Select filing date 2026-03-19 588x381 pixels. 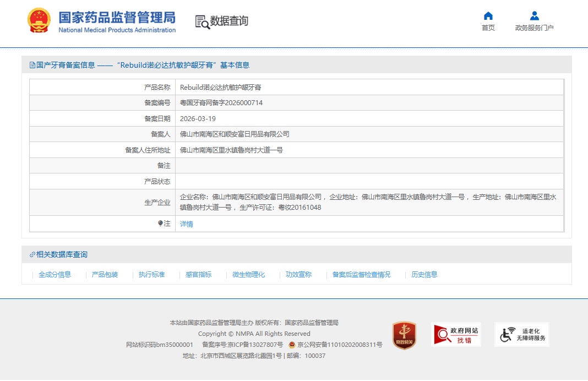coord(198,119)
